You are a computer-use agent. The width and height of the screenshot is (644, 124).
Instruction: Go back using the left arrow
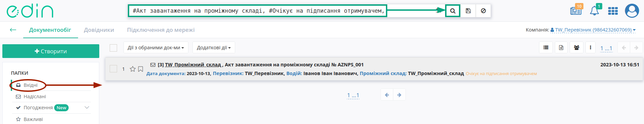click(x=13, y=30)
